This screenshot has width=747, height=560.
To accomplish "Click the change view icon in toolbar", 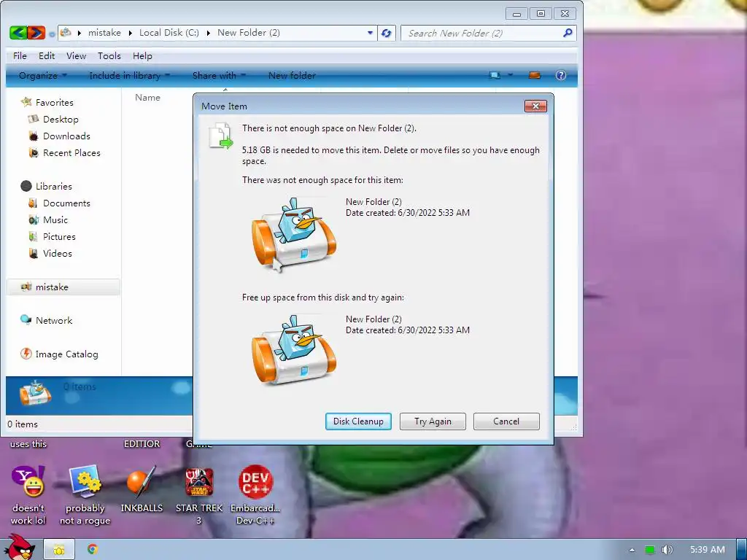I will click(x=495, y=75).
